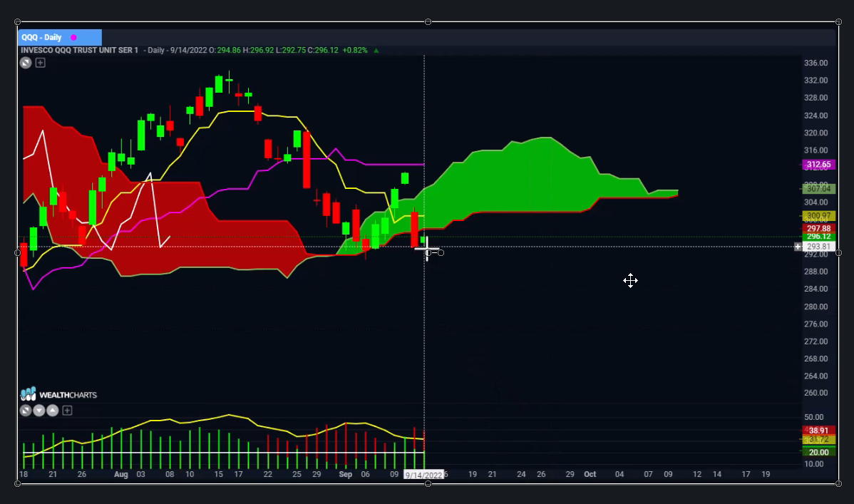
Task: Click the O:294.86 open value in header
Action: (x=225, y=50)
